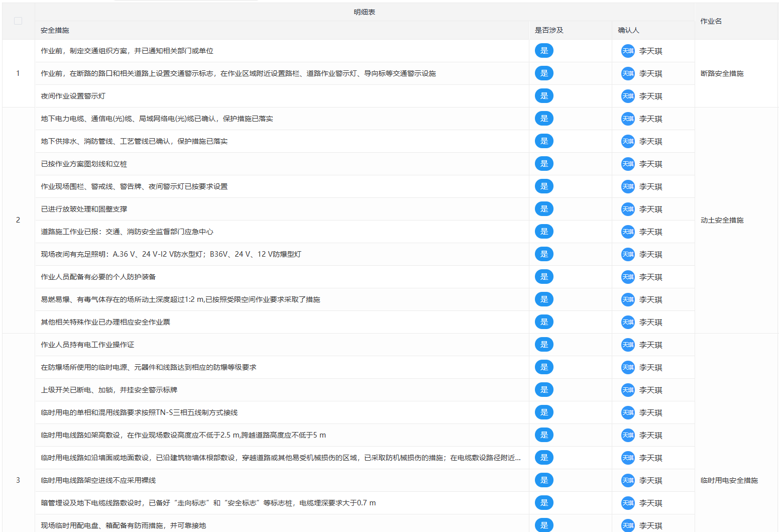Click avatar icon in 夜间作业设置警示灯 row
Viewport: 779px width, 532px height.
pos(628,96)
